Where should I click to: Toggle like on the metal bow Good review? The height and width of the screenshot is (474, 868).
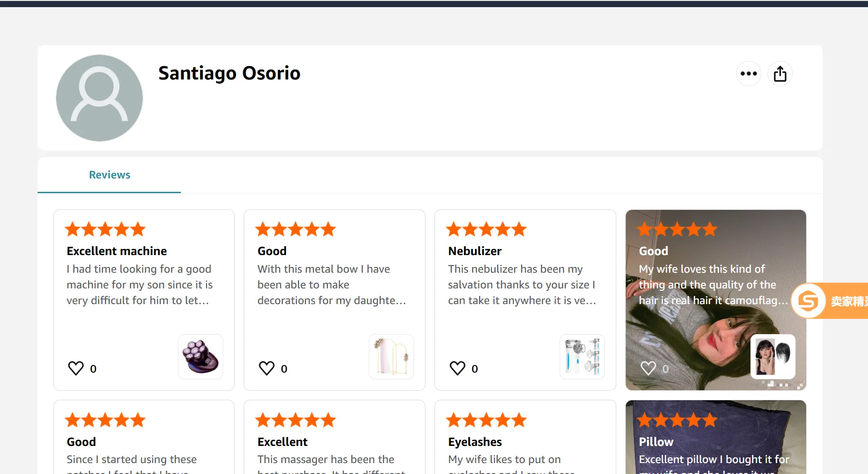click(266, 367)
